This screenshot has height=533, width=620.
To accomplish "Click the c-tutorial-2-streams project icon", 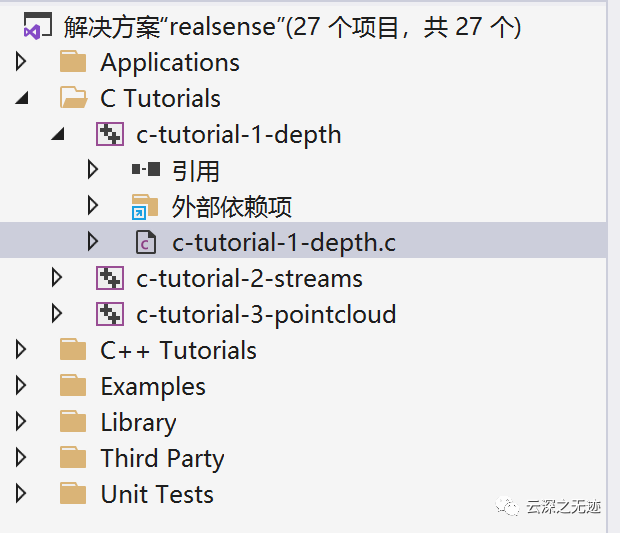I will pyautogui.click(x=110, y=278).
